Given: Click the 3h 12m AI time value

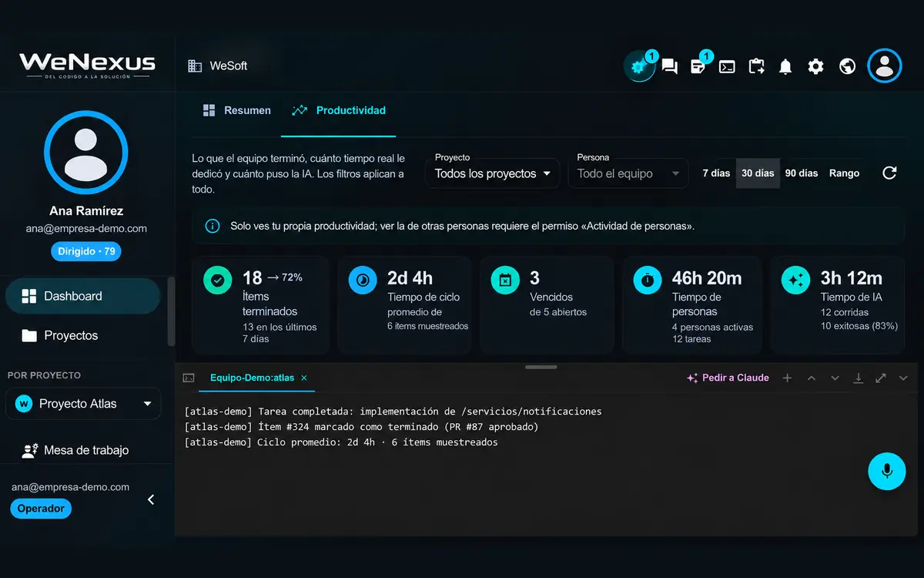Looking at the screenshot, I should pos(852,277).
